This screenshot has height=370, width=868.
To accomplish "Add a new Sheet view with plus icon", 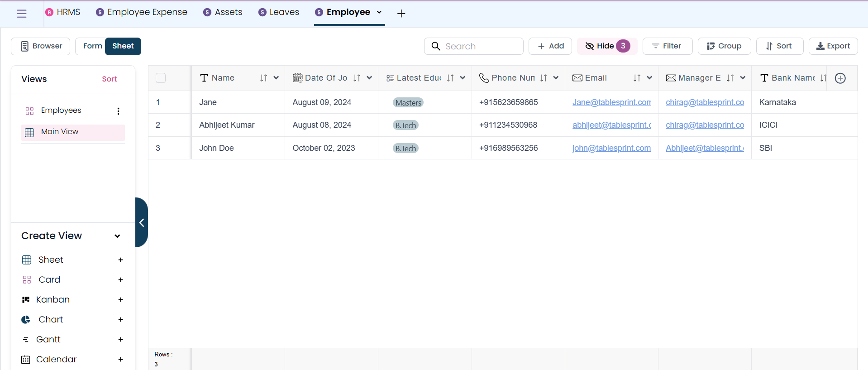I will click(120, 260).
